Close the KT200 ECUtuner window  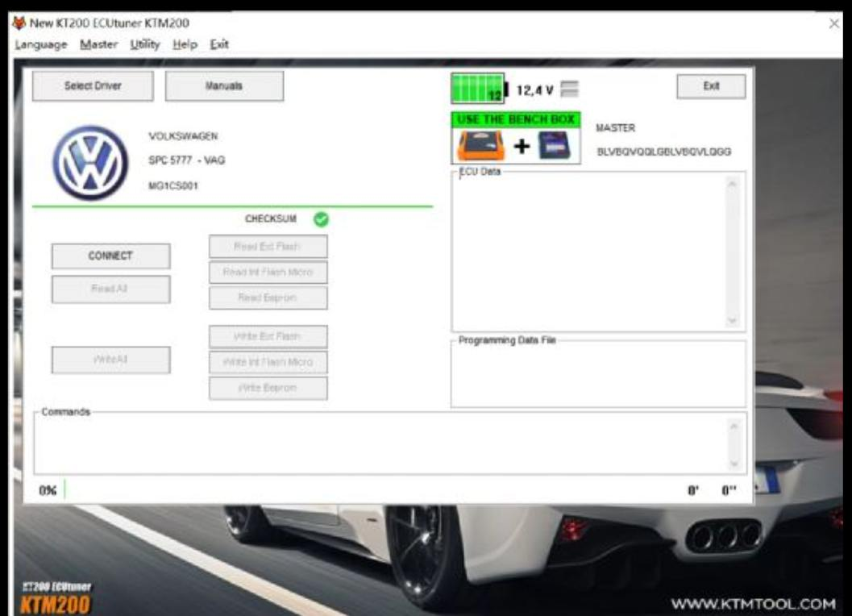coord(834,23)
